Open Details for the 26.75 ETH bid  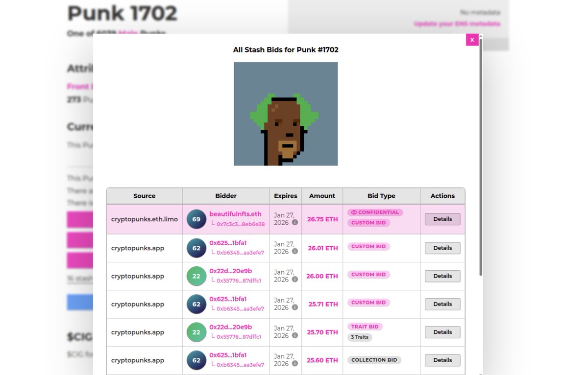point(442,219)
